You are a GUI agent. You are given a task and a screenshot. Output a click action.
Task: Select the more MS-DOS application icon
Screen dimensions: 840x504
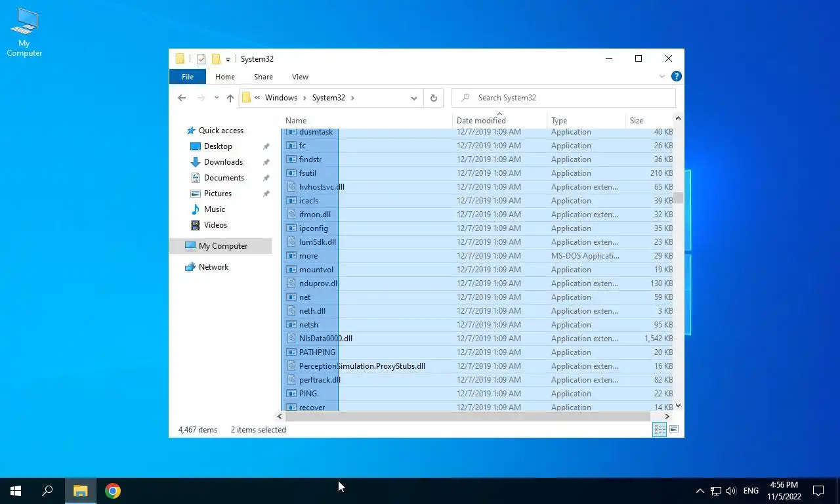click(x=293, y=256)
